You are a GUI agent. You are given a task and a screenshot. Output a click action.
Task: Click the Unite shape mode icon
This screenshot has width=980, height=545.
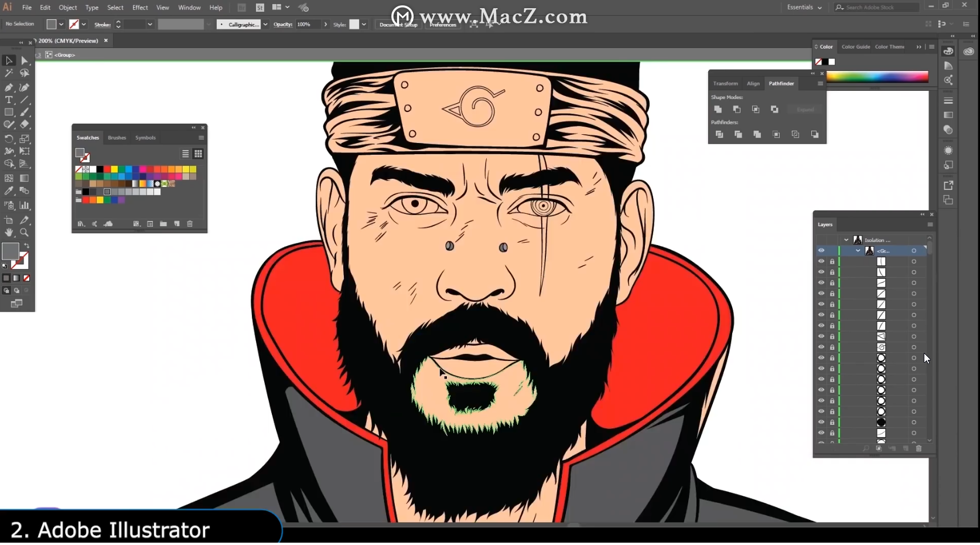[x=718, y=110]
